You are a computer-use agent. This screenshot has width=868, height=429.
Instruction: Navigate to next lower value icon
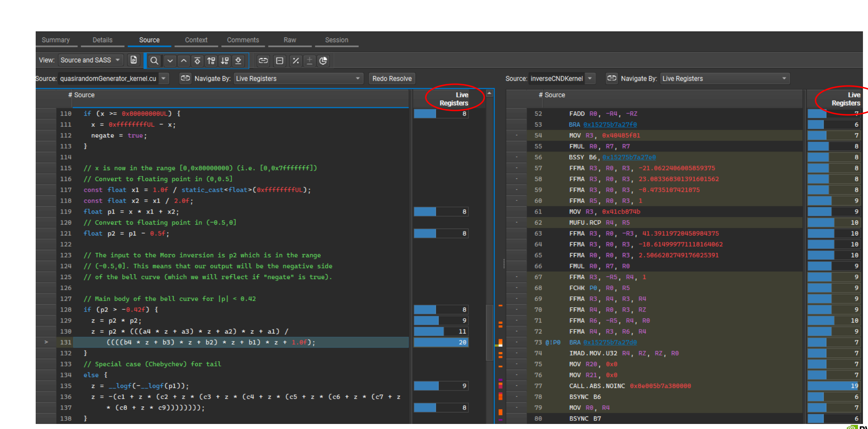(225, 61)
